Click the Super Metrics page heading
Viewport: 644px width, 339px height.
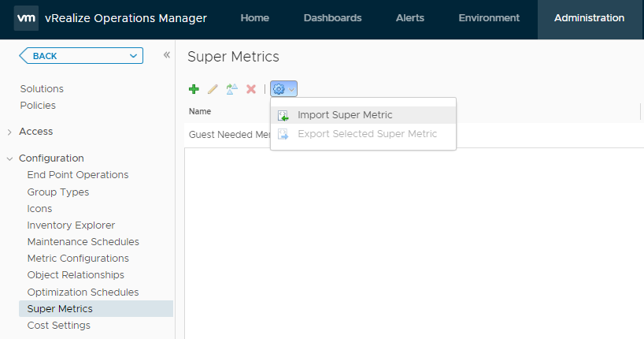[233, 57]
